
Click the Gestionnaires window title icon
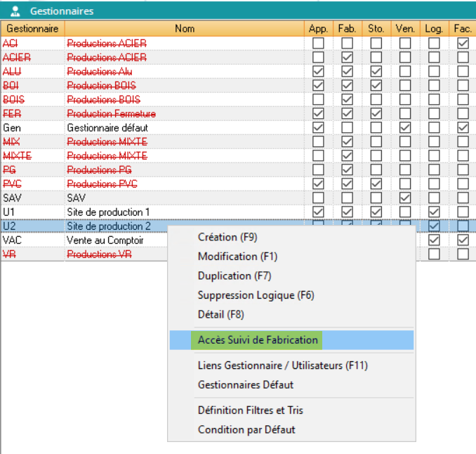pos(15,11)
